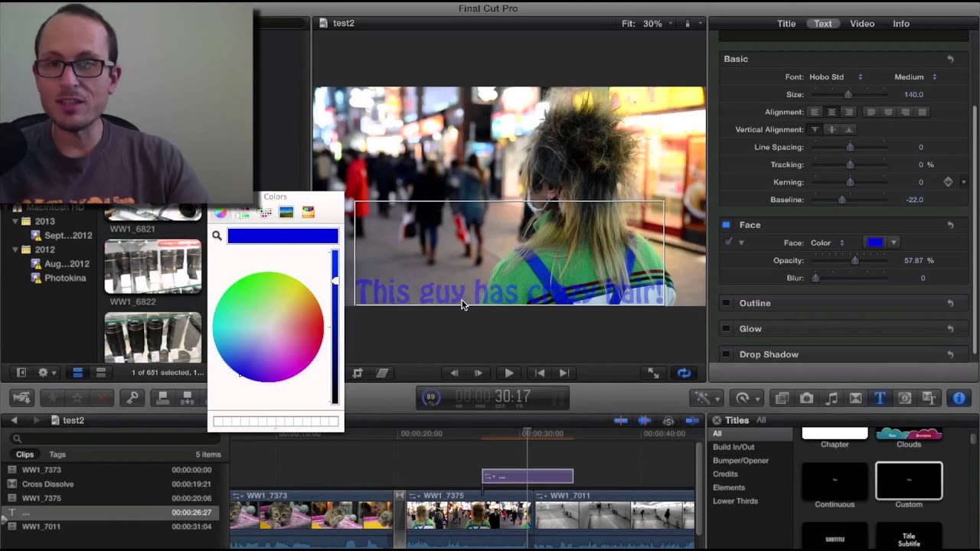Click the blue Face color swatch
This screenshot has width=980, height=551.
click(x=875, y=243)
